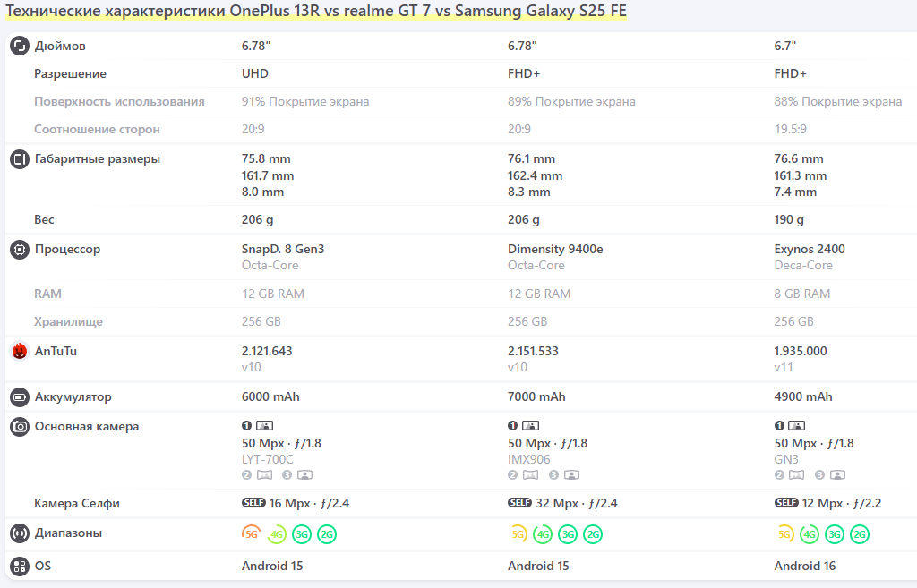Click the 190 g weight value

[789, 220]
